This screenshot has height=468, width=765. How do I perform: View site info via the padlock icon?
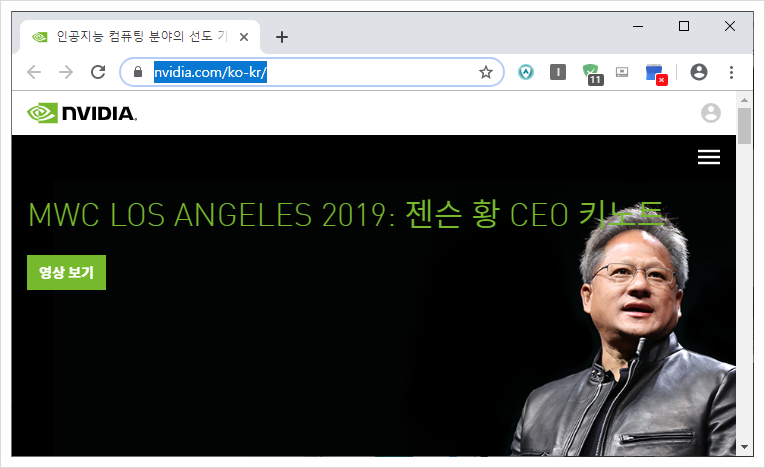point(138,72)
